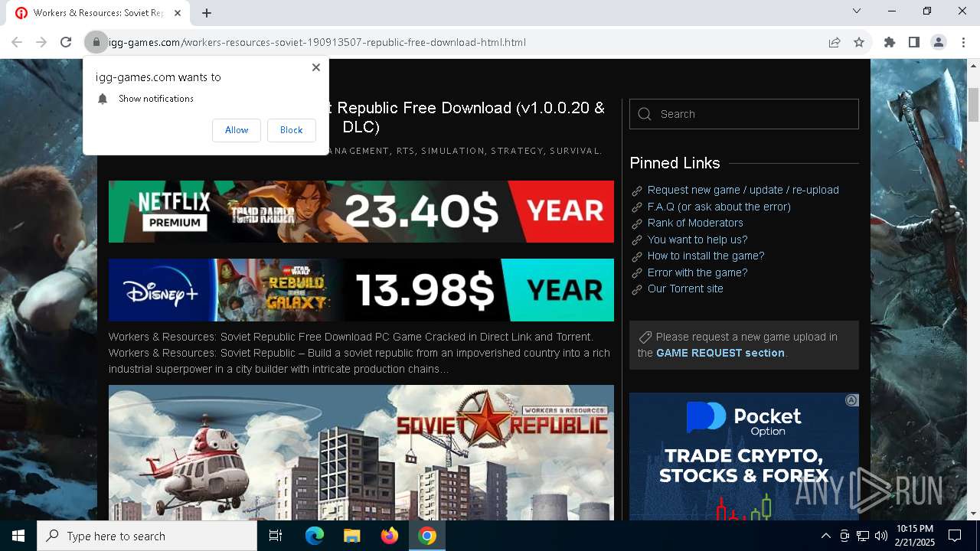Click the volume speaker tray icon

881,536
